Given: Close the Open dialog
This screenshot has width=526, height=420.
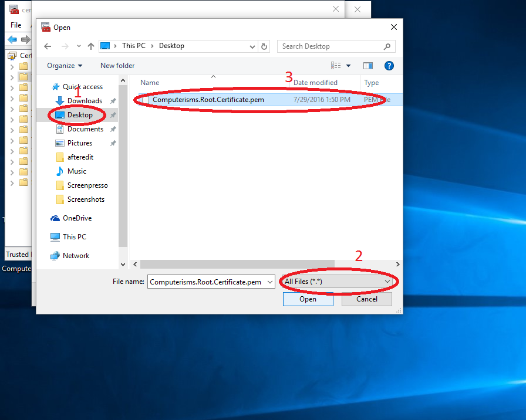Looking at the screenshot, I should (x=394, y=27).
